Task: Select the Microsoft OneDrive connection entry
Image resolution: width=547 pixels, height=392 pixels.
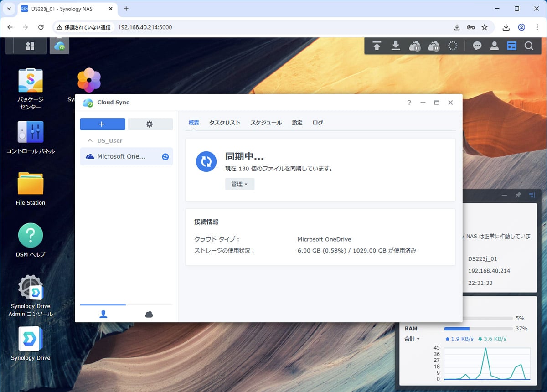Action: pos(121,156)
